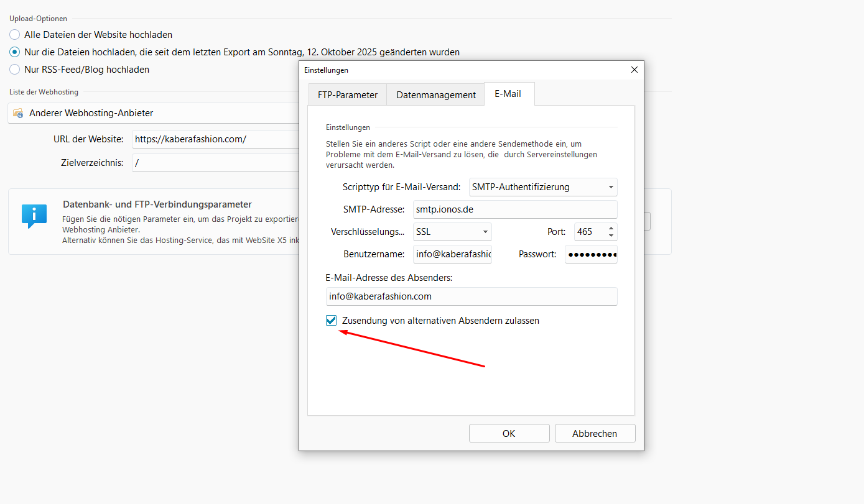Select the E-Mail tab

pyautogui.click(x=508, y=94)
